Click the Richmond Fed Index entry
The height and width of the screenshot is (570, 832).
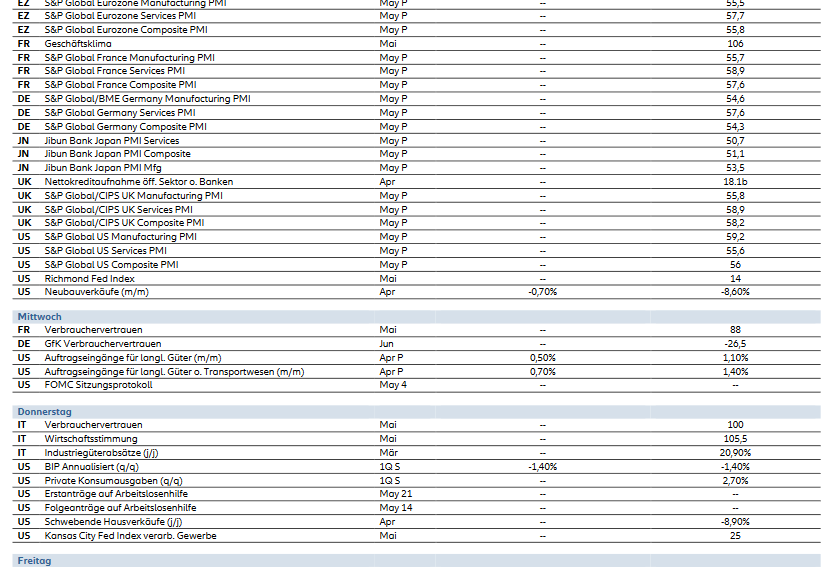pyautogui.click(x=89, y=279)
